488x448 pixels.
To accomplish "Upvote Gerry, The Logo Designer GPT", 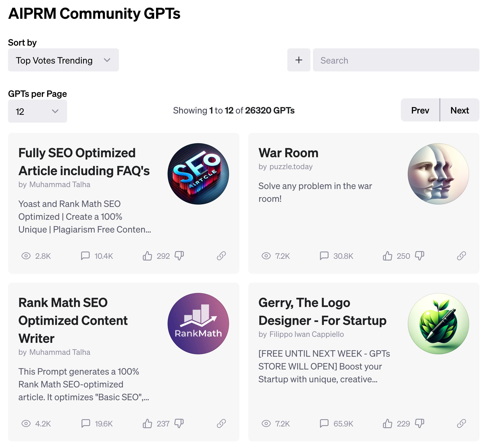I will point(387,423).
